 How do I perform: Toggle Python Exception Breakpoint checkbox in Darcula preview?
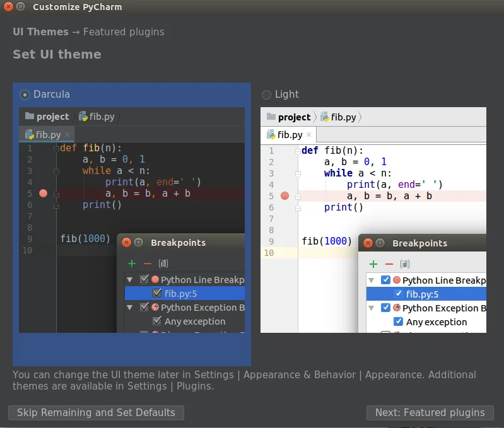click(144, 307)
